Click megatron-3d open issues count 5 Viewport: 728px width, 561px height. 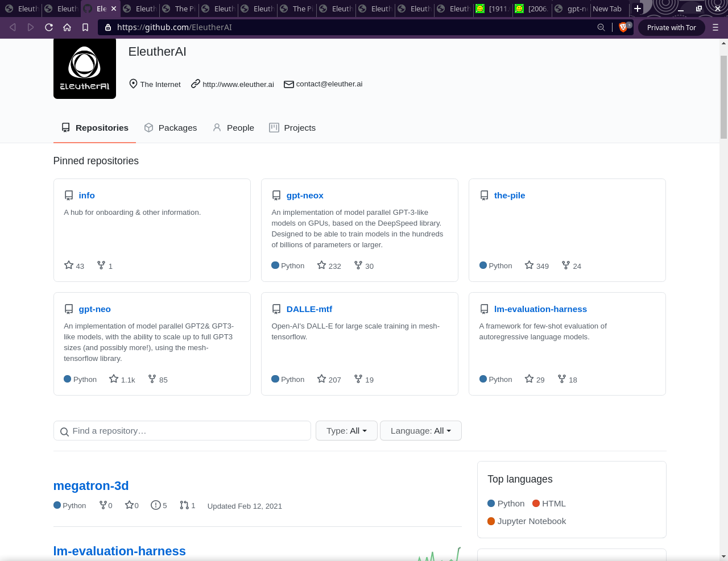coord(159,505)
